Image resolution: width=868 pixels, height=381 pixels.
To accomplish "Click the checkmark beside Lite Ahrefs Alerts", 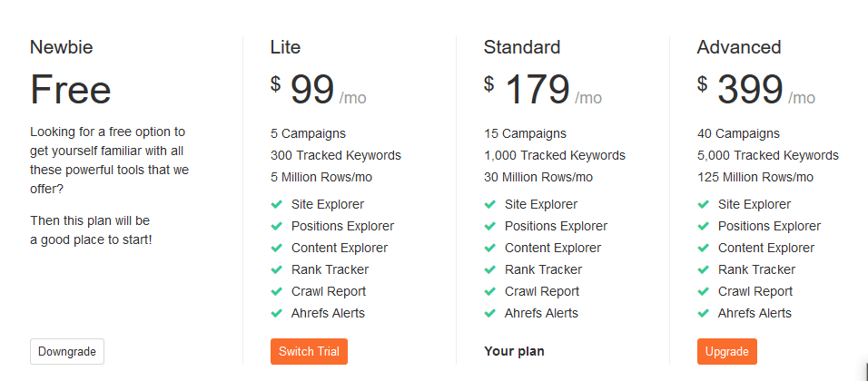I will [277, 314].
